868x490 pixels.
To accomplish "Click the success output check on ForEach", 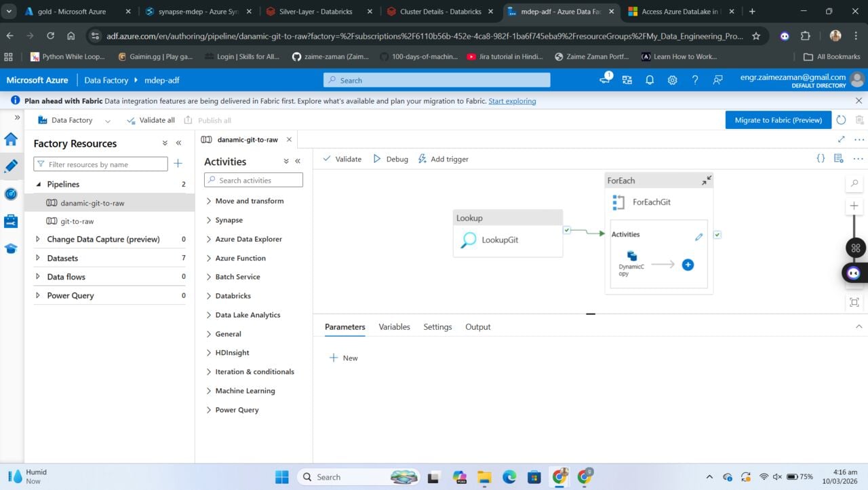I will click(717, 235).
